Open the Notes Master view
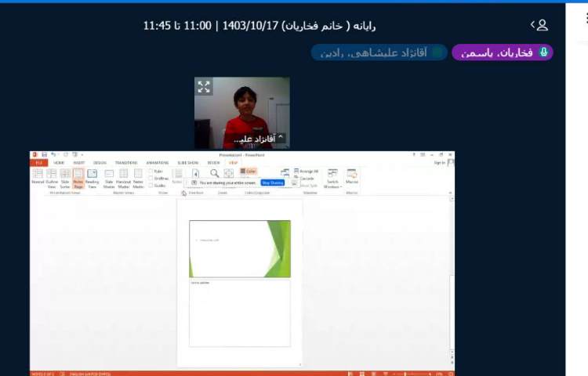This screenshot has height=376, width=588. pyautogui.click(x=138, y=179)
